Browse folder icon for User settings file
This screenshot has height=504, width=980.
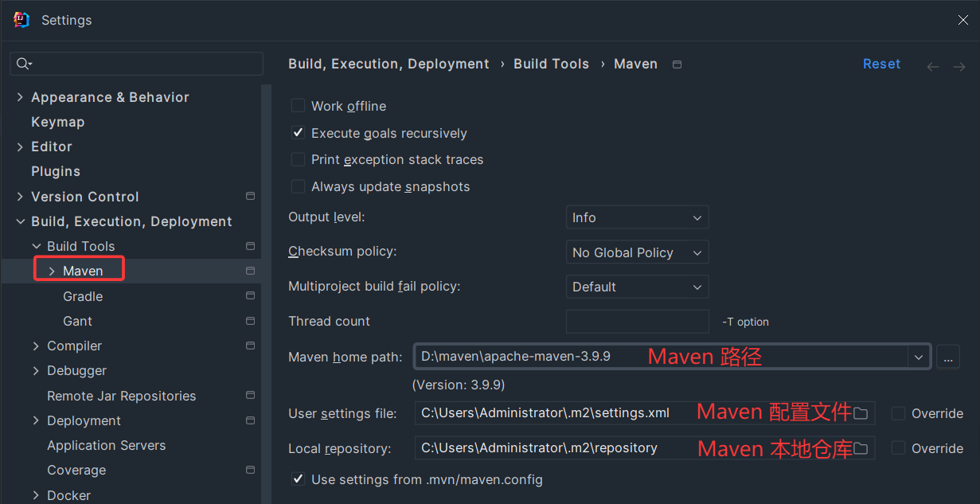pyautogui.click(x=861, y=413)
